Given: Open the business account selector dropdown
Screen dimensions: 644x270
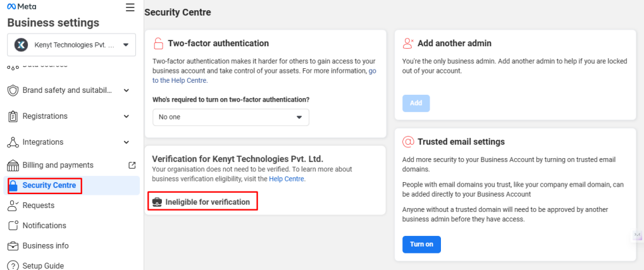Looking at the screenshot, I should (71, 45).
